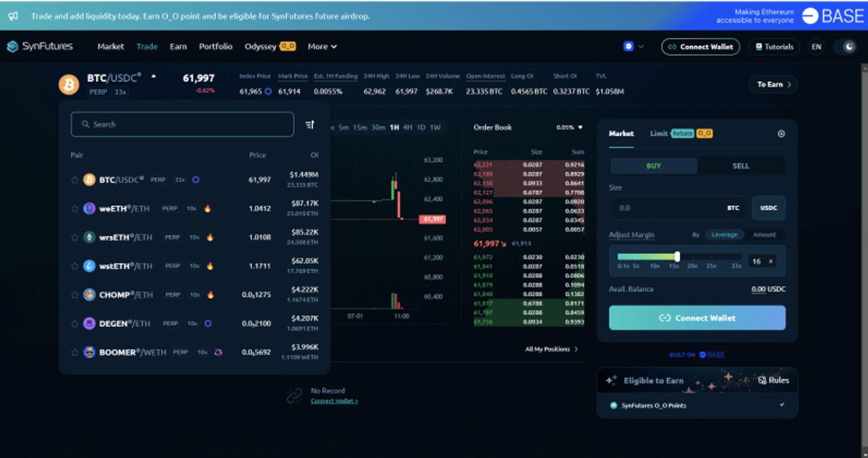Image resolution: width=868 pixels, height=458 pixels.
Task: Switch margin adjustment to Amount
Action: 764,235
